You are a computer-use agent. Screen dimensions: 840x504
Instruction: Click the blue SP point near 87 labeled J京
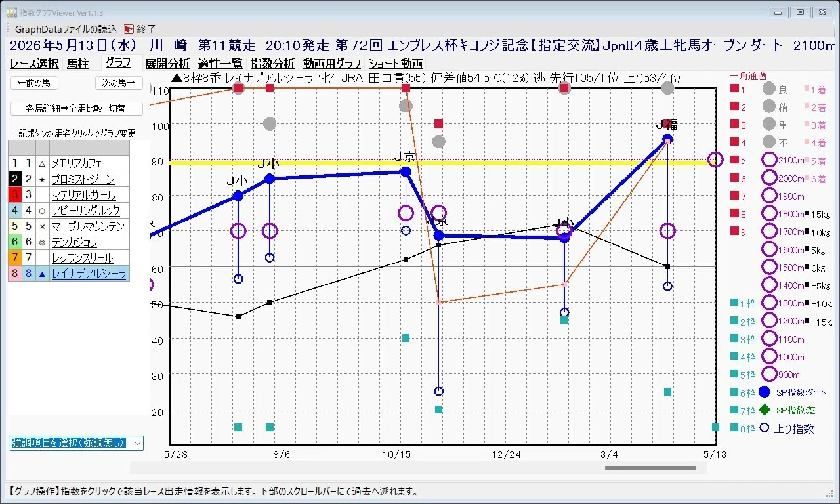tap(406, 171)
